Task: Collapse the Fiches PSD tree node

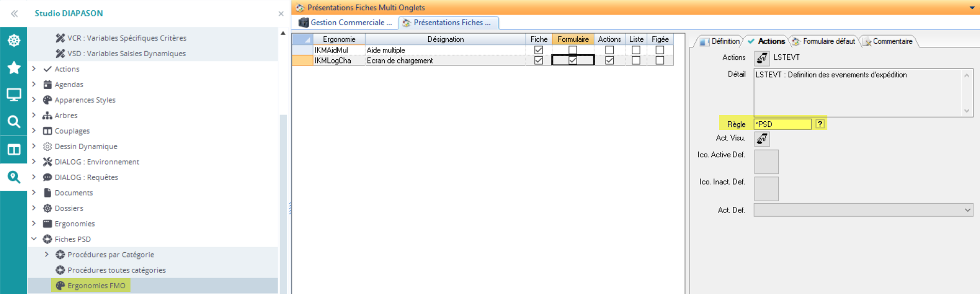Action: pyautogui.click(x=34, y=239)
